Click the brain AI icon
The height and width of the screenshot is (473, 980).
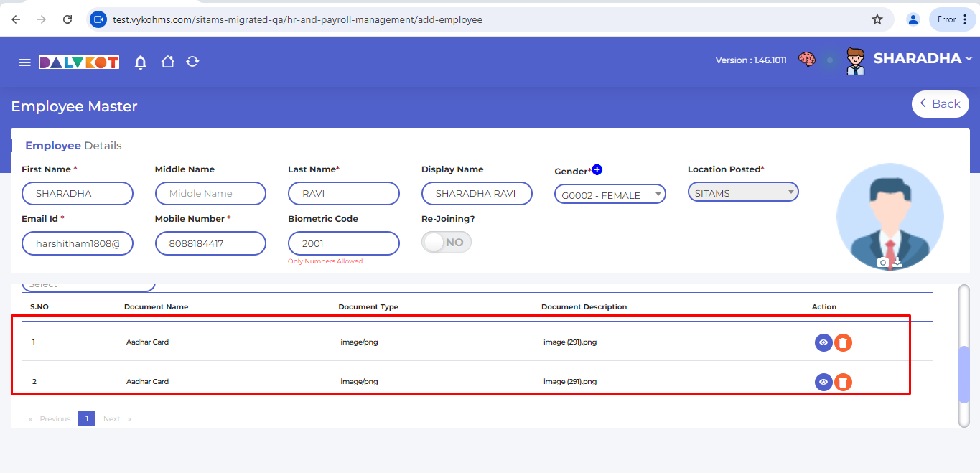click(x=807, y=60)
